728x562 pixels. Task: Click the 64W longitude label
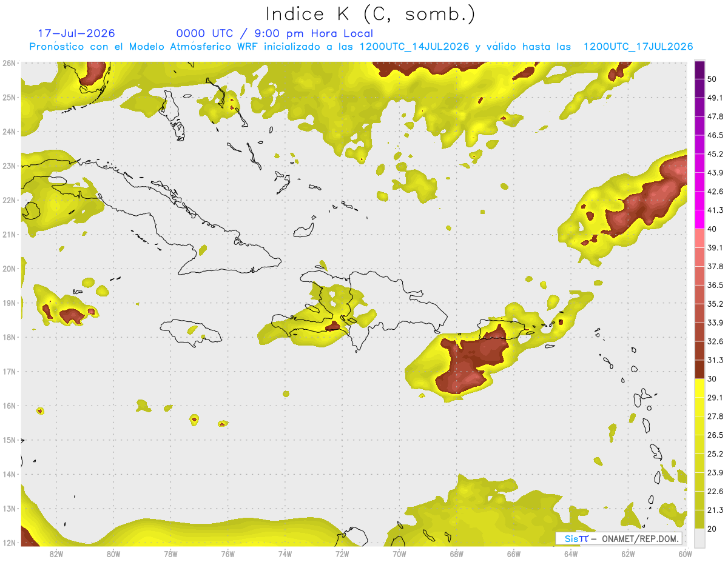[571, 554]
